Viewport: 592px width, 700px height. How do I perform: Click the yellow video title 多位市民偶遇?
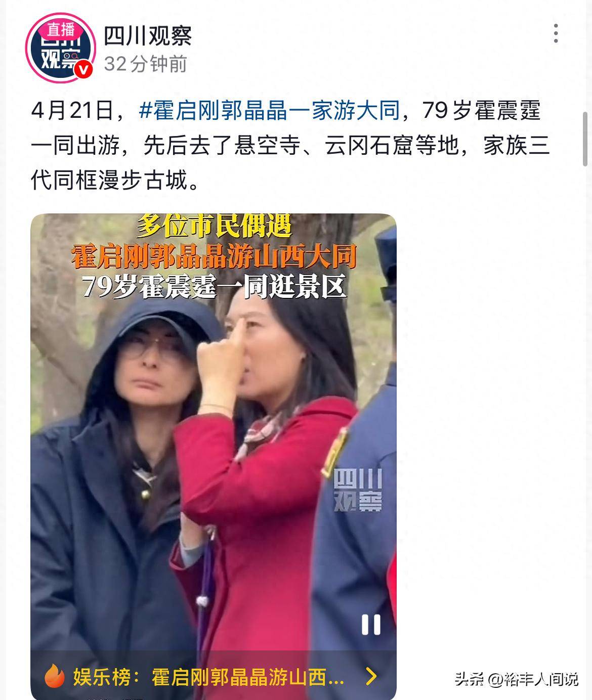pos(215,226)
